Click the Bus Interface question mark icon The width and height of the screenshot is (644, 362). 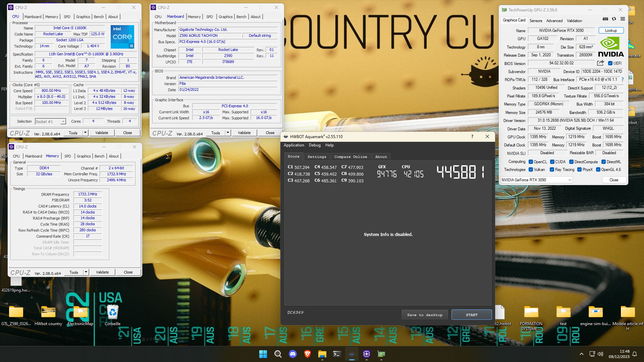(x=623, y=79)
